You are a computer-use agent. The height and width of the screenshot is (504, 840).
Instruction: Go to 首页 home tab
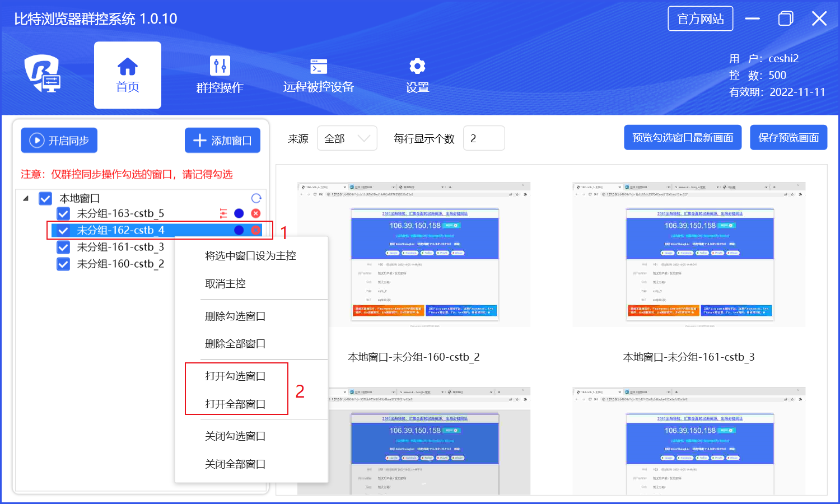[x=128, y=75]
